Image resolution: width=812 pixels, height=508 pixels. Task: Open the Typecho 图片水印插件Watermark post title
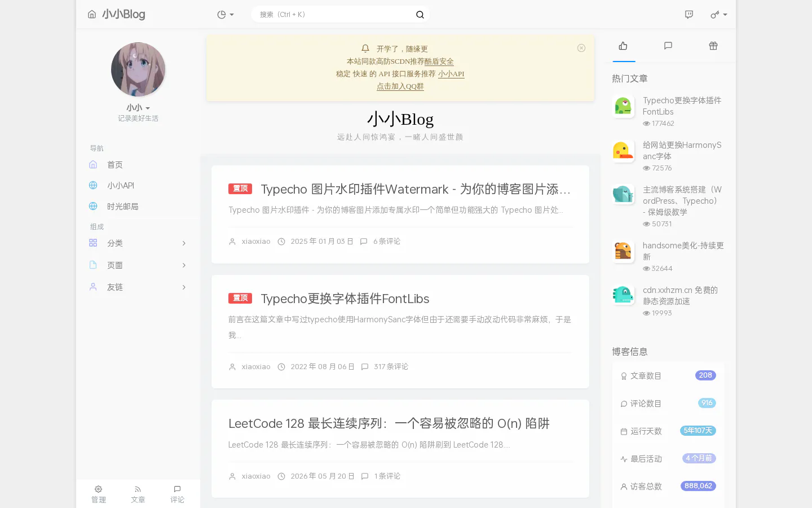point(416,189)
